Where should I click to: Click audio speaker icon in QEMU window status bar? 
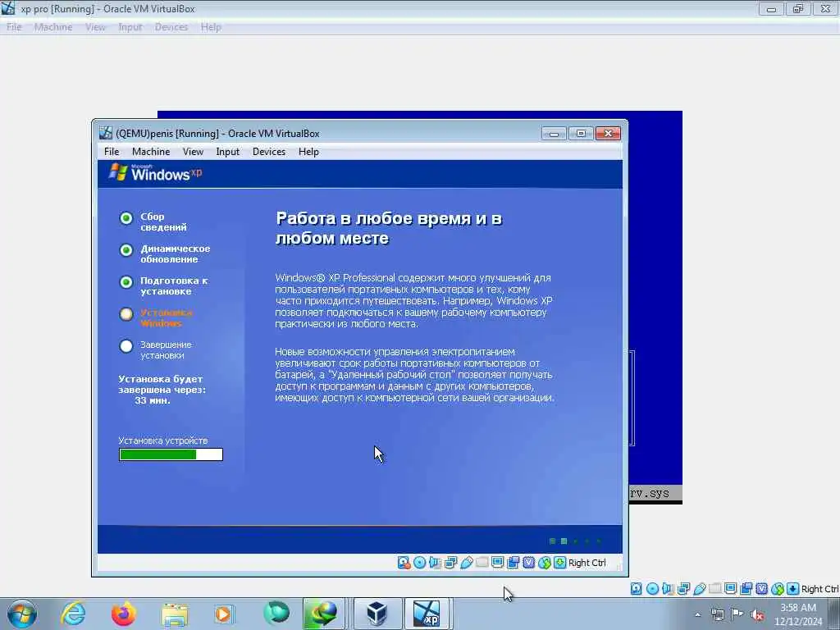point(435,563)
